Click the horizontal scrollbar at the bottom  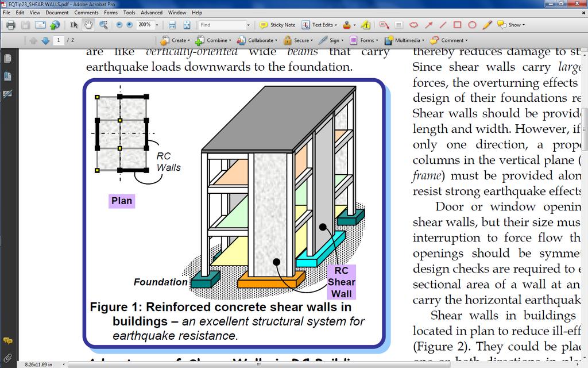point(258,364)
